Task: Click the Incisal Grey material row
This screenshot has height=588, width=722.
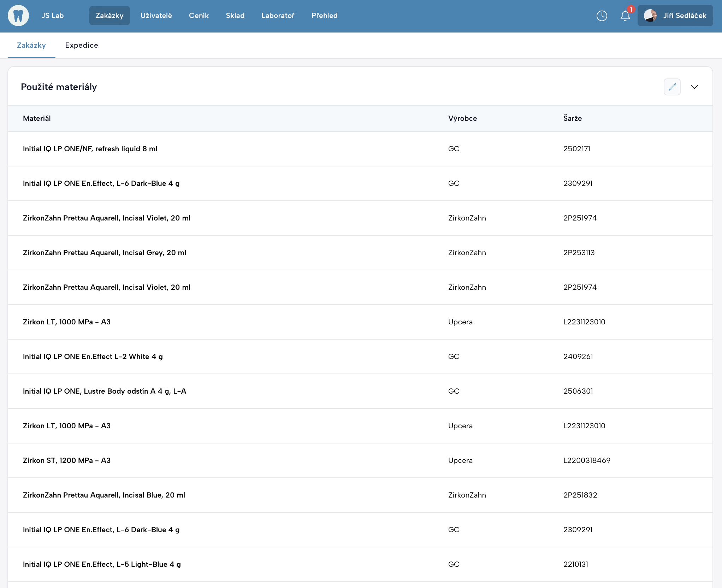Action: pos(105,253)
